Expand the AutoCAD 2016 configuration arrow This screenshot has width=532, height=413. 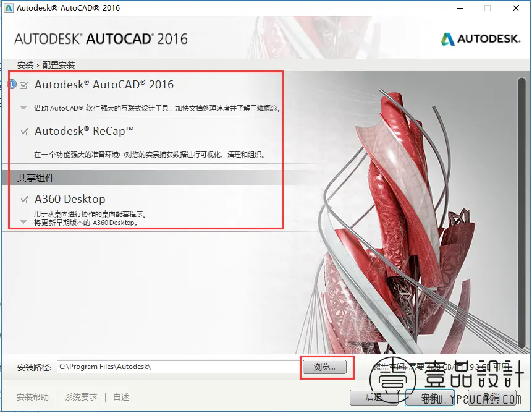point(23,108)
